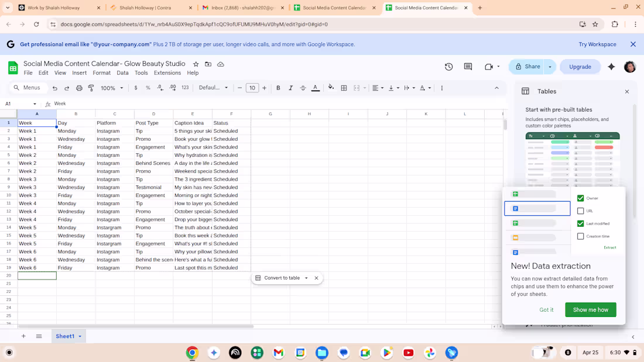
Task: Click Convert to table button
Action: [278, 278]
